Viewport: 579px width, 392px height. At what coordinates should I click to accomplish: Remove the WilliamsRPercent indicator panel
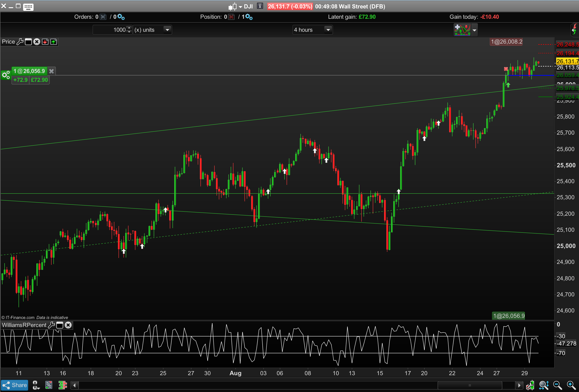(x=68, y=325)
